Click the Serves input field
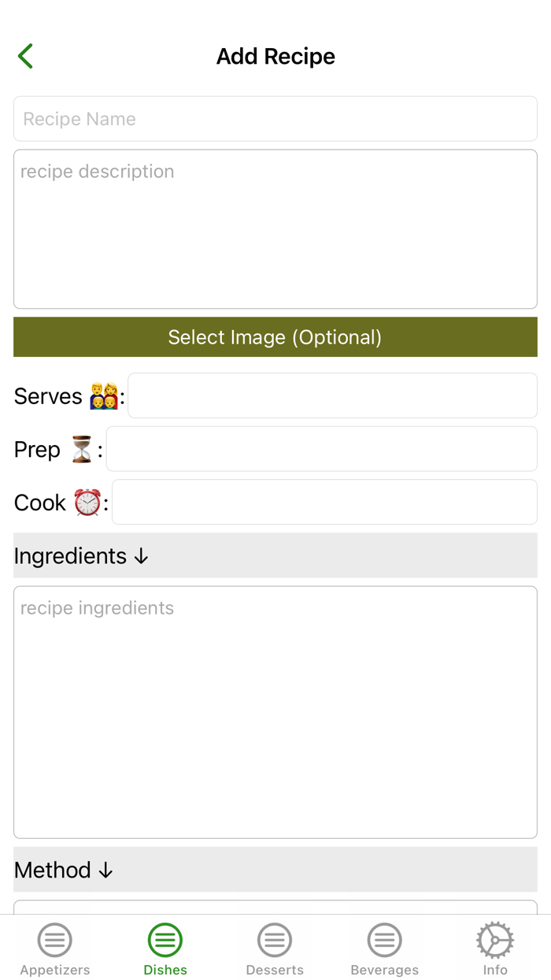 tap(332, 395)
